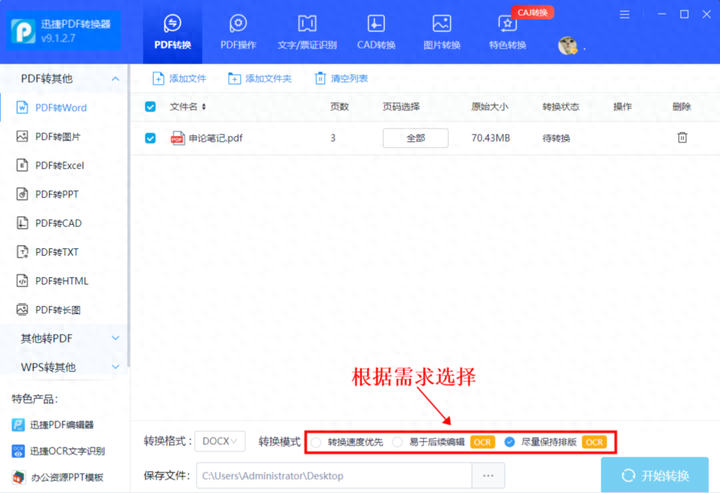720x493 pixels.
Task: Open the DOCX format dropdown
Action: point(219,441)
